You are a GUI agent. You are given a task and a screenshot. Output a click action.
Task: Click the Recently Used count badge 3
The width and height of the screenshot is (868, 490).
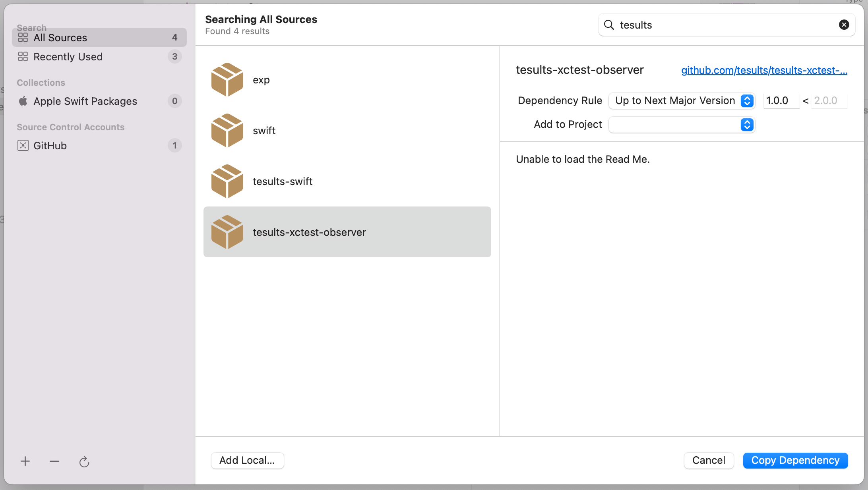click(x=174, y=56)
